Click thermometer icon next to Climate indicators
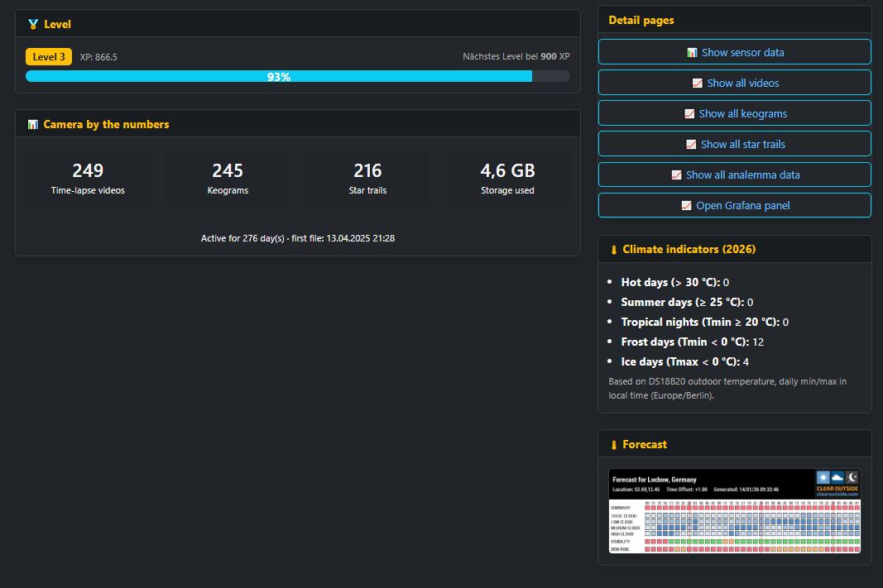This screenshot has height=588, width=883. coord(613,250)
